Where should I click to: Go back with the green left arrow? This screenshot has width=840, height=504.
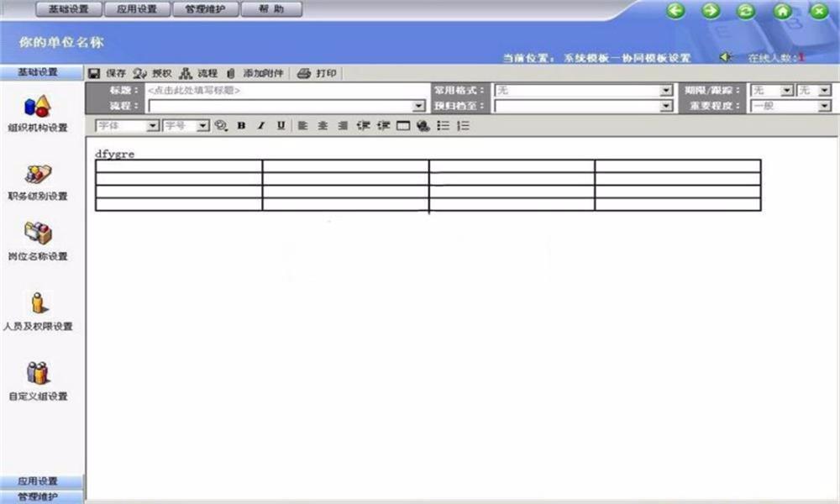675,10
